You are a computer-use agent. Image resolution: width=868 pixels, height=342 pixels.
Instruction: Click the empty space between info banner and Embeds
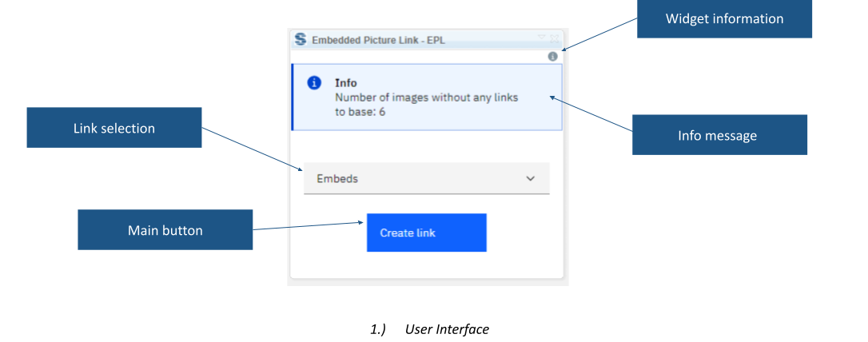(426, 146)
